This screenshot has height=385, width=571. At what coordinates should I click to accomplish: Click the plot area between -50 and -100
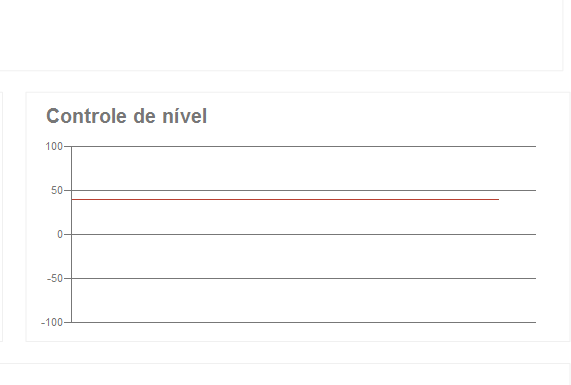pyautogui.click(x=304, y=300)
